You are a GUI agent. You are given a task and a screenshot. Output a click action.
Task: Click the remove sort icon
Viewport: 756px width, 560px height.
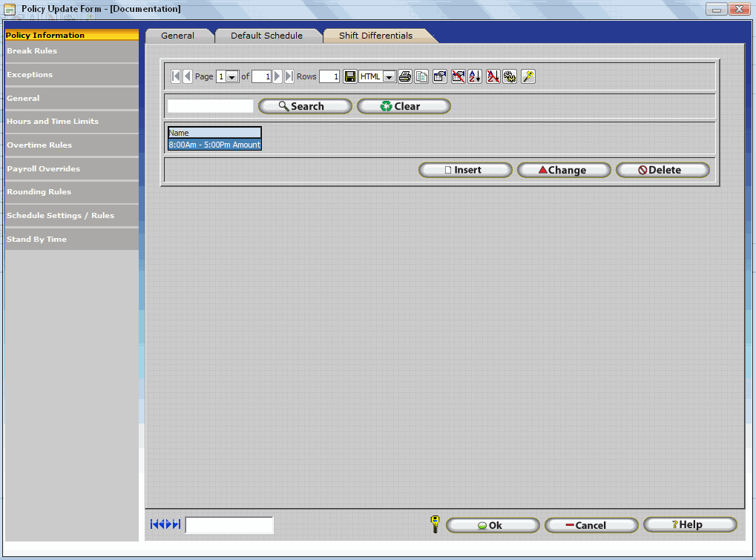coord(493,76)
